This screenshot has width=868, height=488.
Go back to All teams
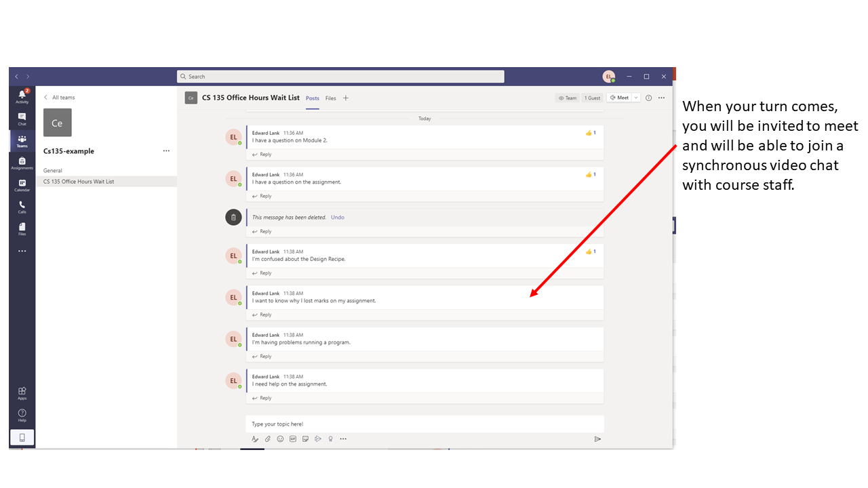pos(60,98)
